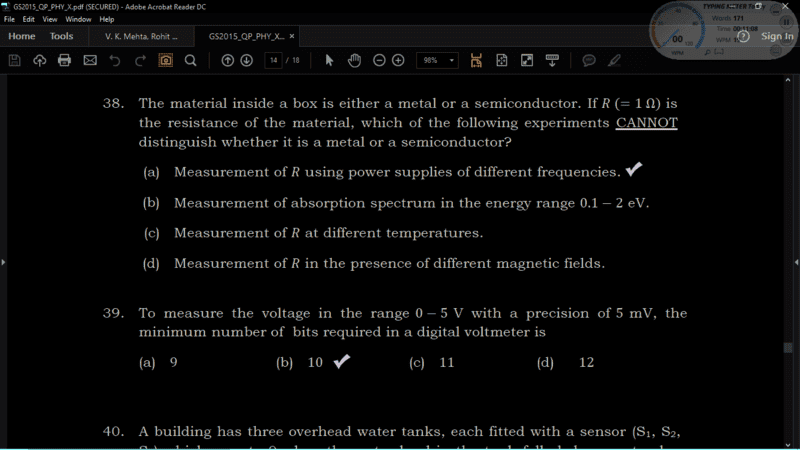The image size is (800, 450).
Task: Open the Edit menu
Action: [x=29, y=19]
